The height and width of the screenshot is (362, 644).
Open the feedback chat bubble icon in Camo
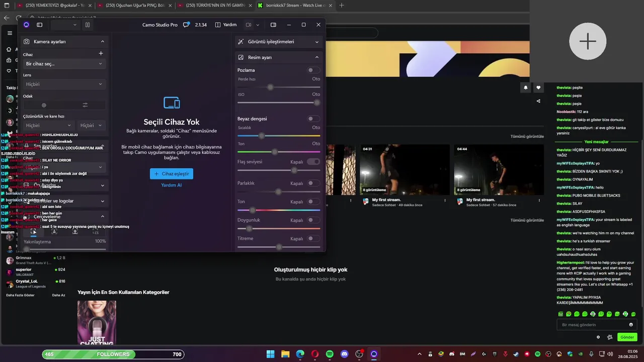coord(186,25)
